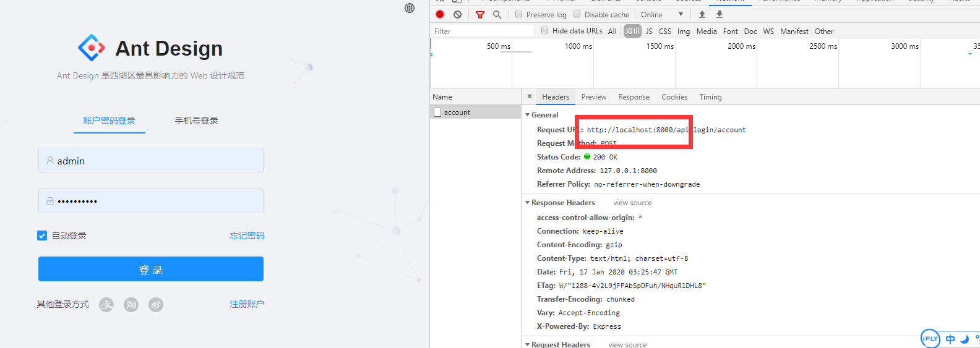
Task: Click the 登录 login button
Action: (151, 269)
